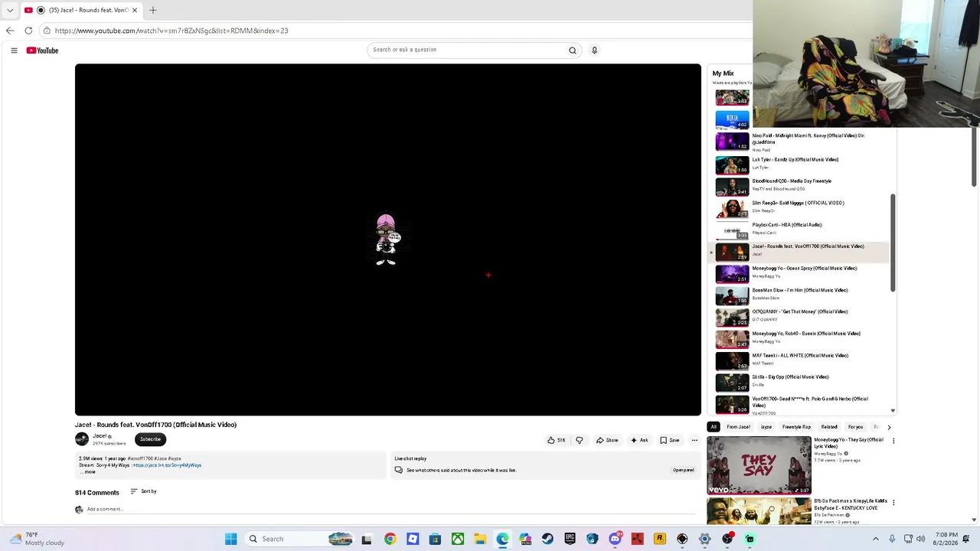Show hidden system tray icons
The height and width of the screenshot is (551, 980).
point(876,539)
